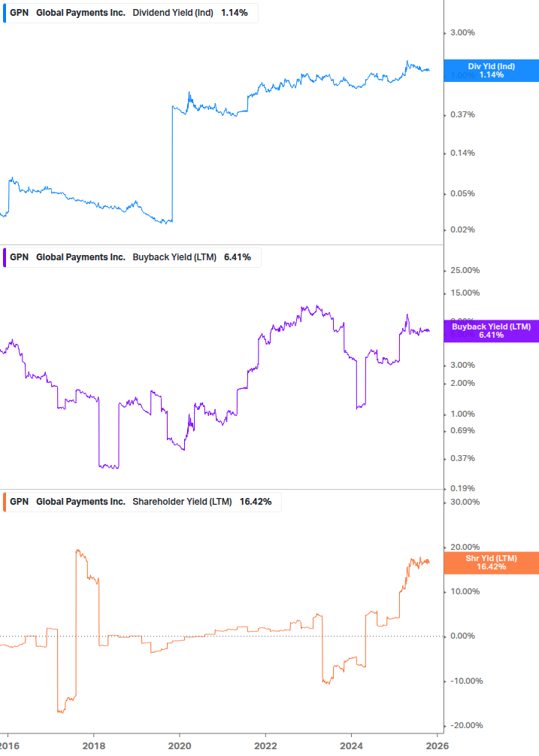Click GPN ticker in the Dividend Yield legend
This screenshot has height=756, width=539.
19,13
